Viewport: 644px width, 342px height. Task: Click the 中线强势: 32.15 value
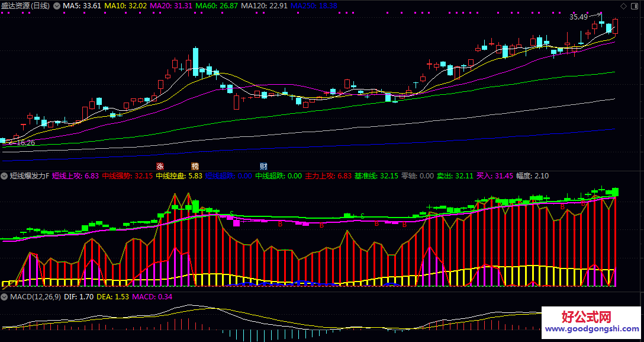point(127,176)
